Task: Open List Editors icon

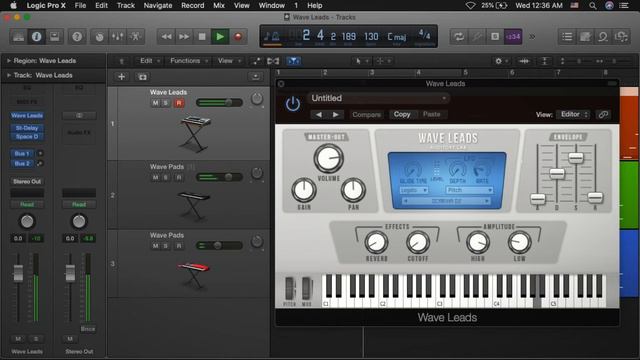Action: pyautogui.click(x=567, y=37)
